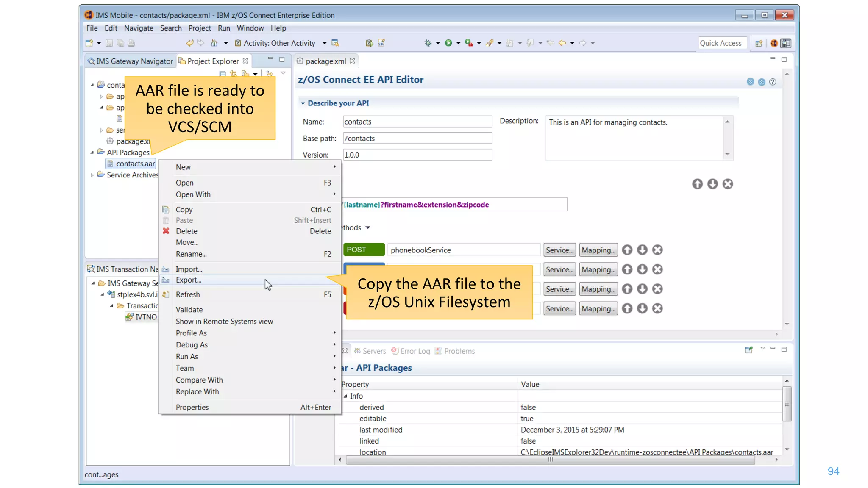Click Mapping... button on the POST row
The image size is (868, 488).
[x=598, y=250]
